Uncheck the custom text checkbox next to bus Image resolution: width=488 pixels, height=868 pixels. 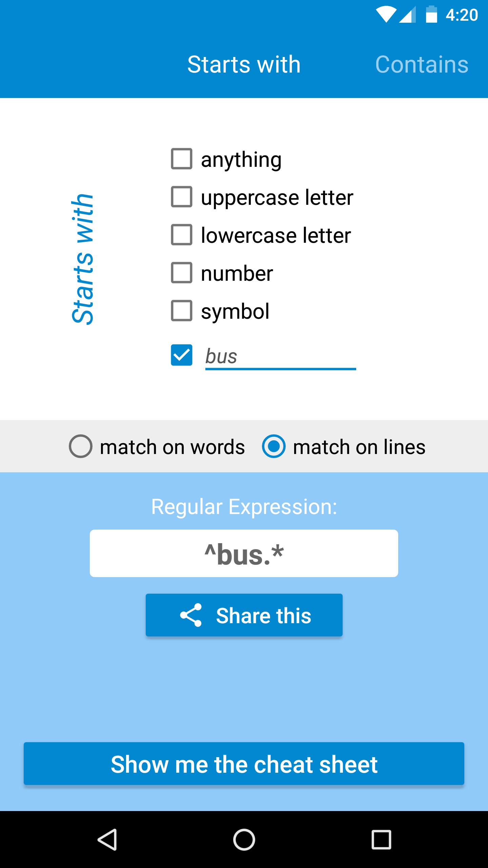click(181, 355)
